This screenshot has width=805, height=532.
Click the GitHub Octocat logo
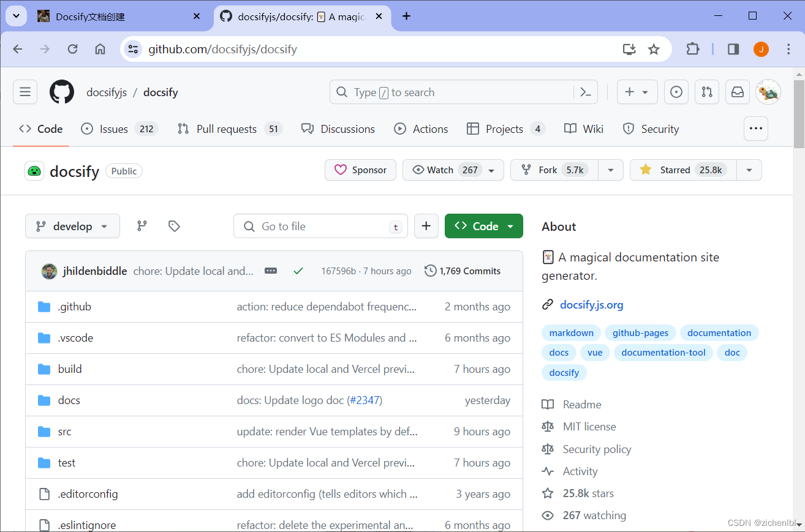[62, 92]
